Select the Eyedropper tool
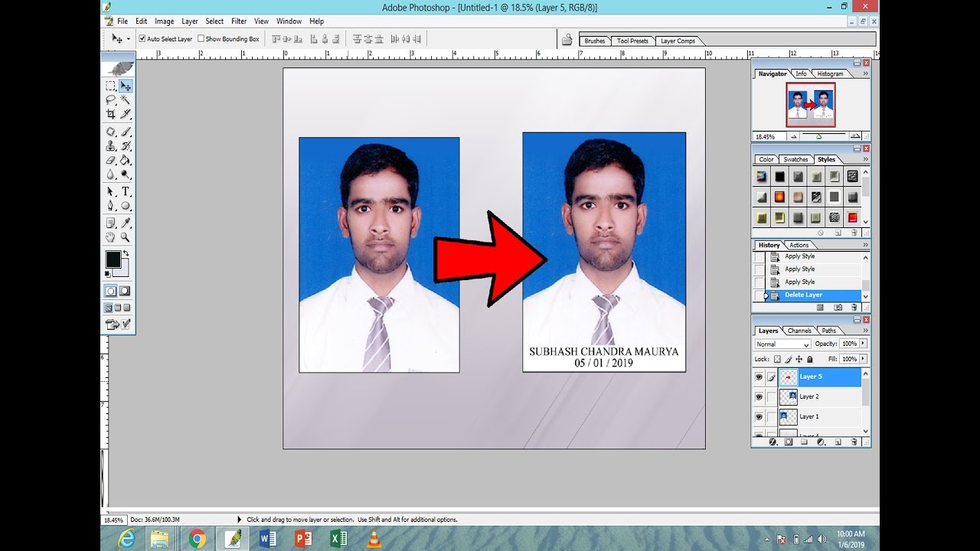Image resolution: width=980 pixels, height=551 pixels. click(126, 223)
